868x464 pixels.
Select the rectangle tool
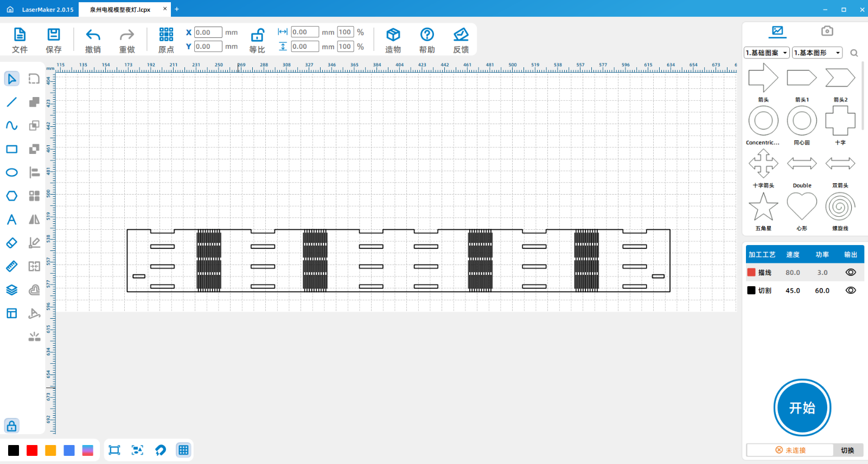pos(11,149)
